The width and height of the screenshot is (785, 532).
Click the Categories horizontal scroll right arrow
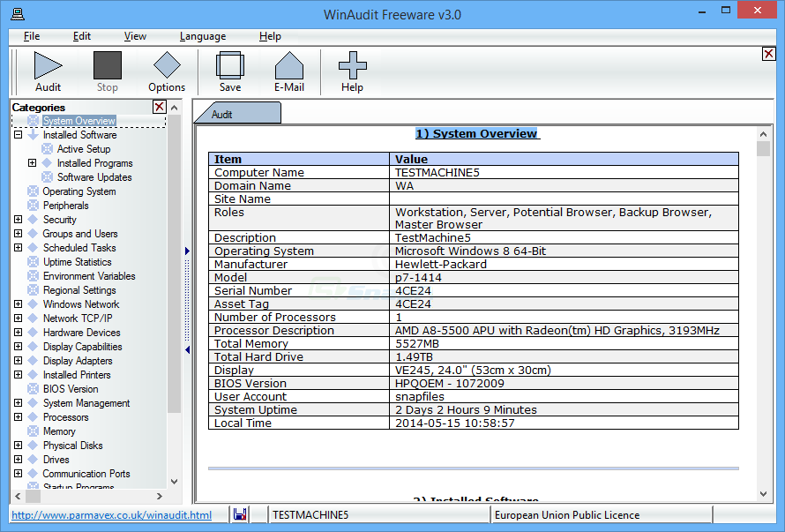[159, 496]
